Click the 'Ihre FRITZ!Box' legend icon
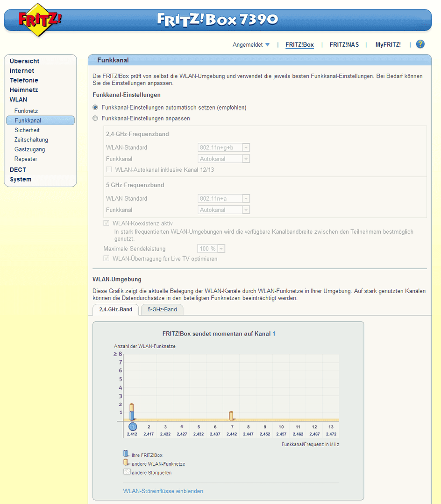This screenshot has width=441, height=504. point(126,454)
